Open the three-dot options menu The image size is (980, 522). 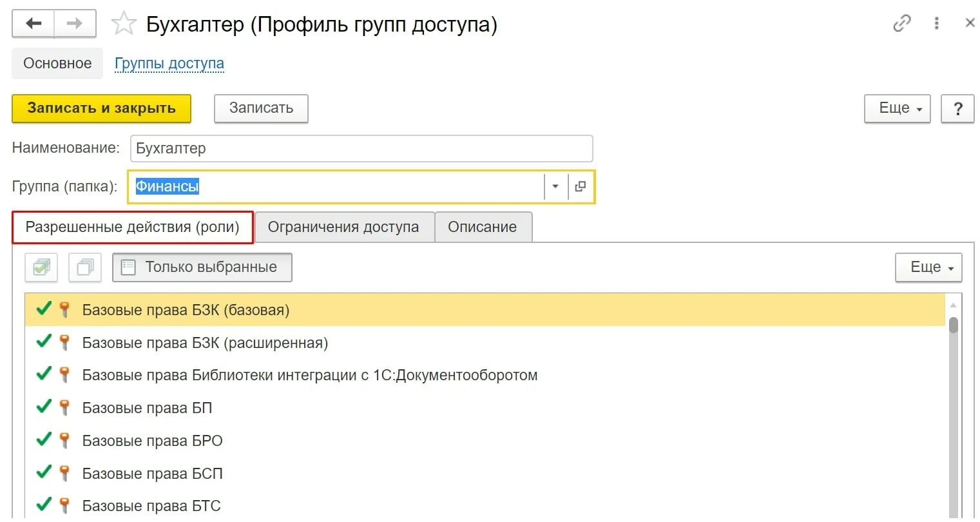(936, 24)
